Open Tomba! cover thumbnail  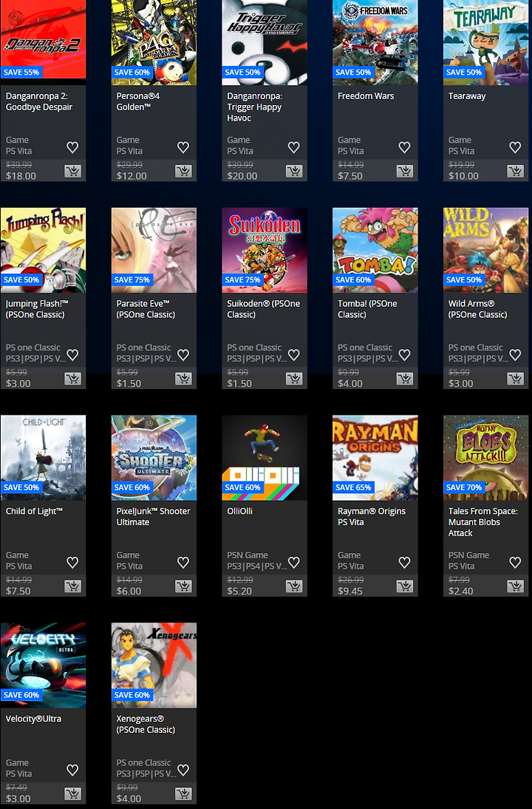pos(375,250)
